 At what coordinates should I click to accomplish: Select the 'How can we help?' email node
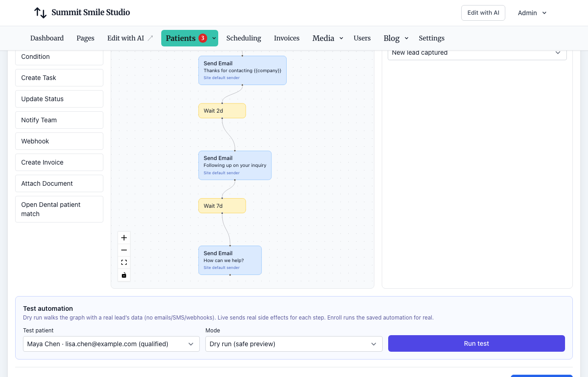230,260
